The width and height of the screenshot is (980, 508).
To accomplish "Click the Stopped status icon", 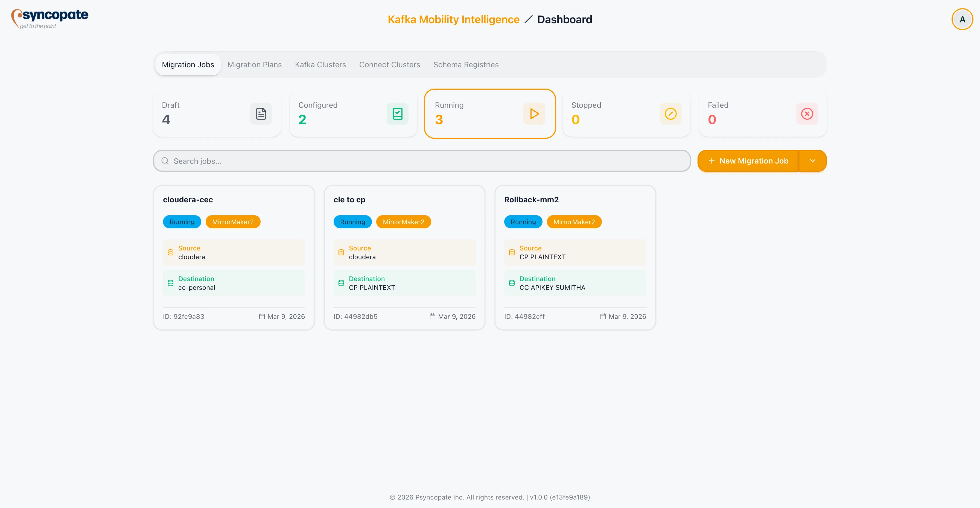I will 670,113.
